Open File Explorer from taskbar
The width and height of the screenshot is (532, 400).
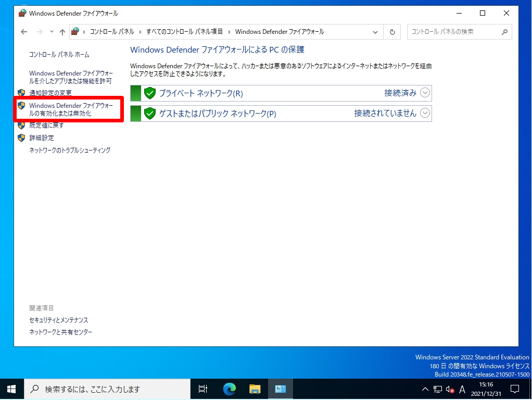[x=255, y=389]
